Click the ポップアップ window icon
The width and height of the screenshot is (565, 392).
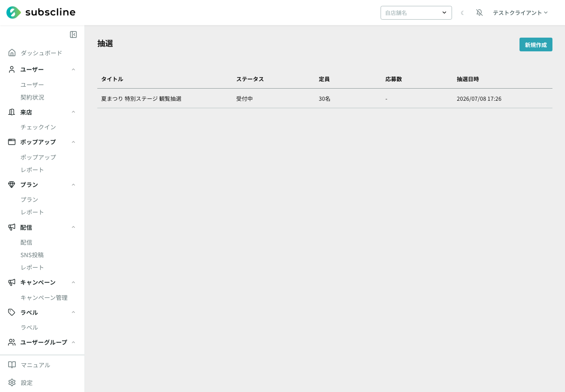click(x=12, y=142)
